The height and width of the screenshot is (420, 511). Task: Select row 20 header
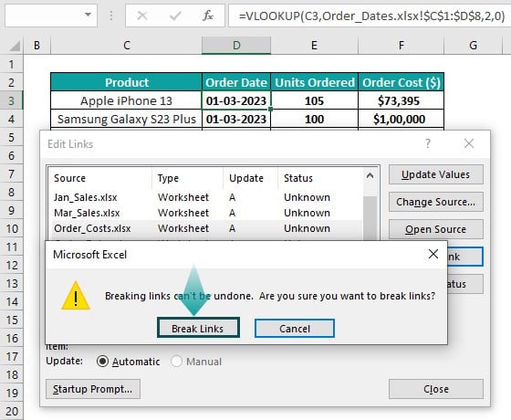(11, 411)
